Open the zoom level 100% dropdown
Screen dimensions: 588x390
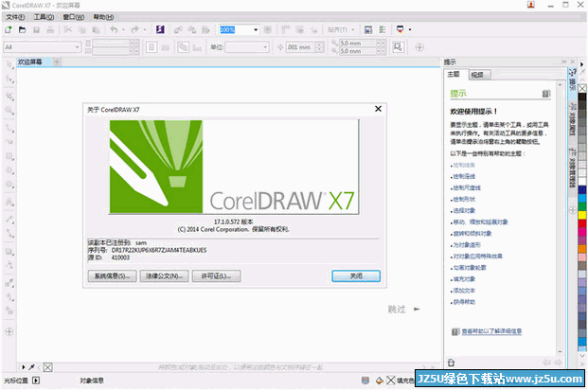(x=256, y=29)
